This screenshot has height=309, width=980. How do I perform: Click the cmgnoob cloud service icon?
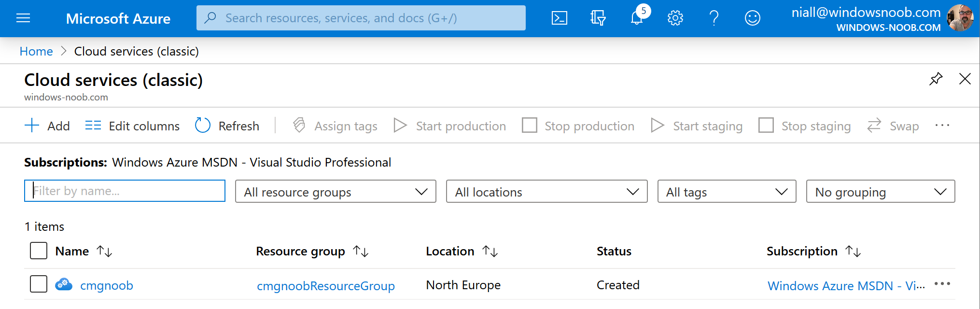[x=64, y=285]
